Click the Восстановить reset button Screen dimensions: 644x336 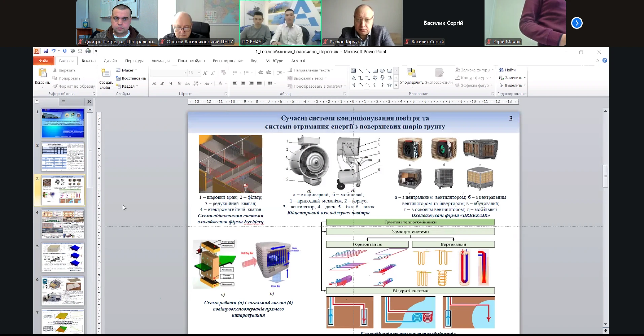pyautogui.click(x=131, y=78)
